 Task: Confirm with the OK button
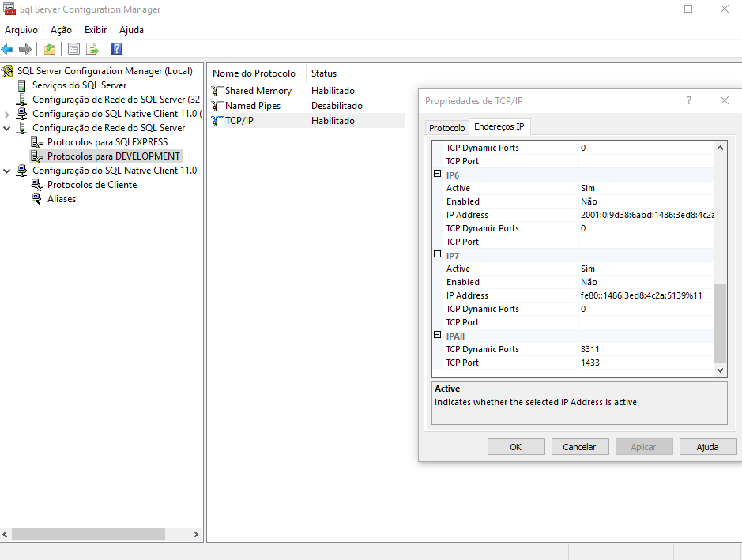516,447
